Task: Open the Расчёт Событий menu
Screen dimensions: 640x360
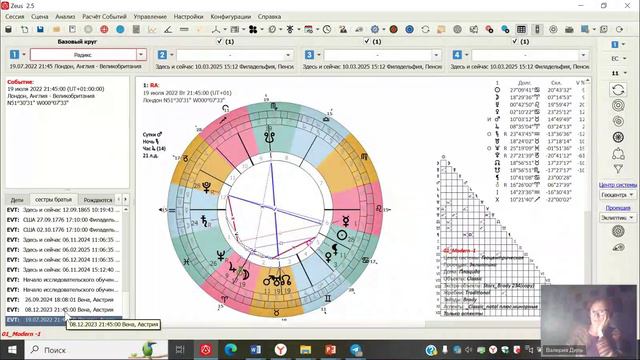Action: 104,17
